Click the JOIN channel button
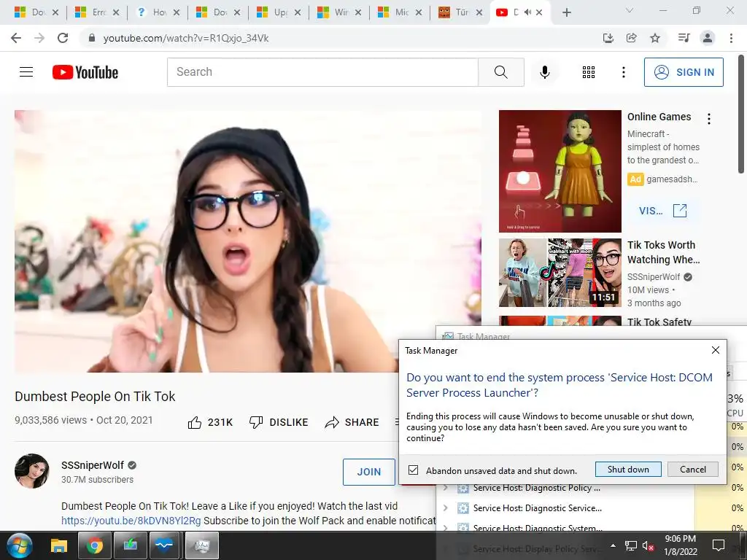This screenshot has width=747, height=560. pos(368,472)
